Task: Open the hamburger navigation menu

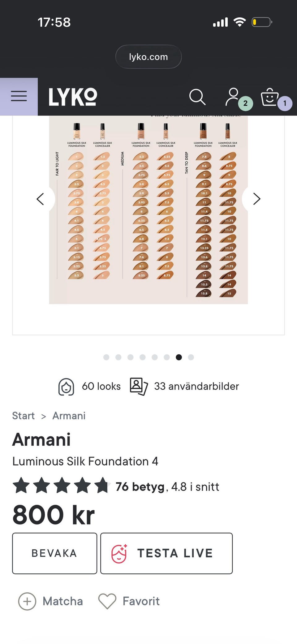Action: pos(19,96)
